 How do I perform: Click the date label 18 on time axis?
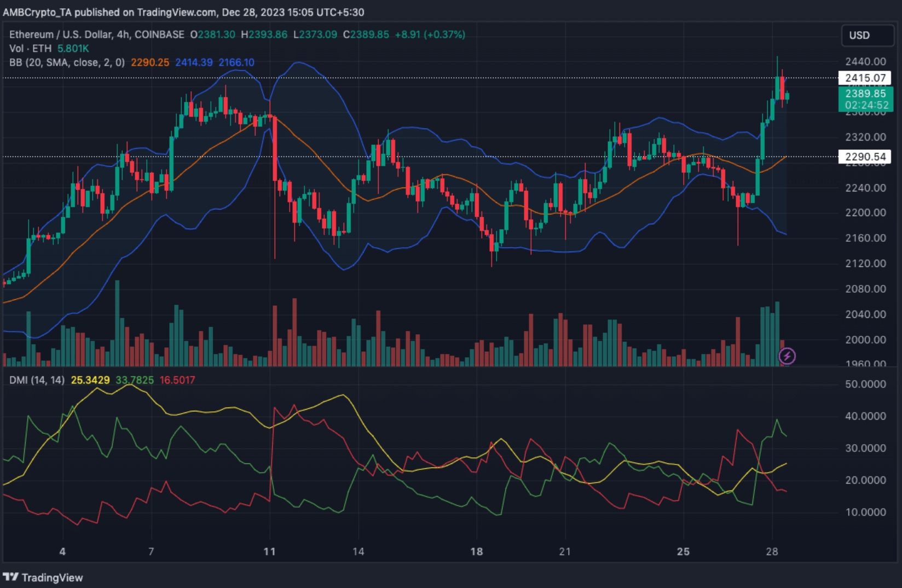[x=477, y=551]
